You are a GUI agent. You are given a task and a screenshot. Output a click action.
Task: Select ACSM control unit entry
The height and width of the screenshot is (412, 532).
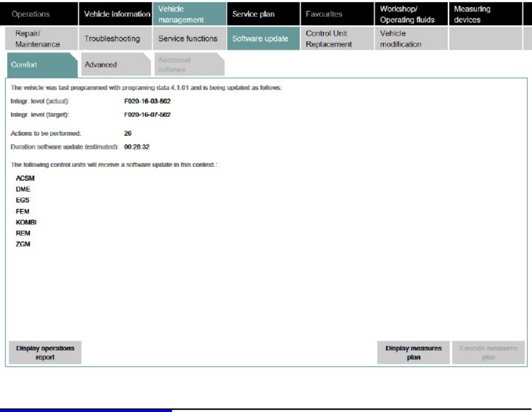[25, 178]
